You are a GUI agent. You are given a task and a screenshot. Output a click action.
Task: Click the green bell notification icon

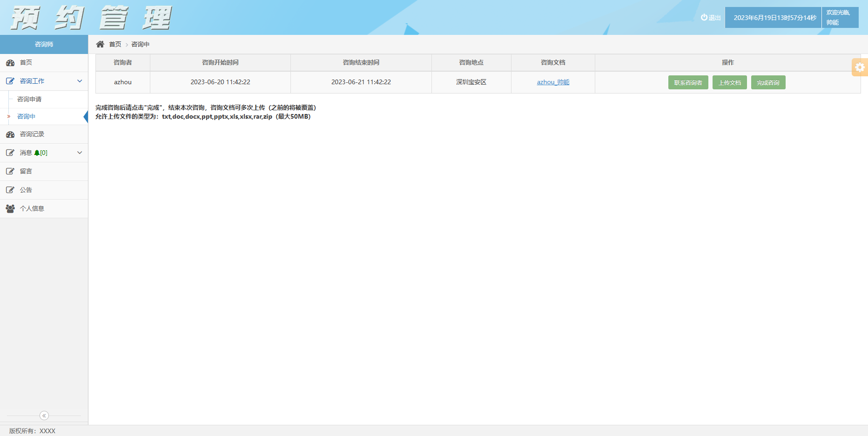(x=37, y=153)
